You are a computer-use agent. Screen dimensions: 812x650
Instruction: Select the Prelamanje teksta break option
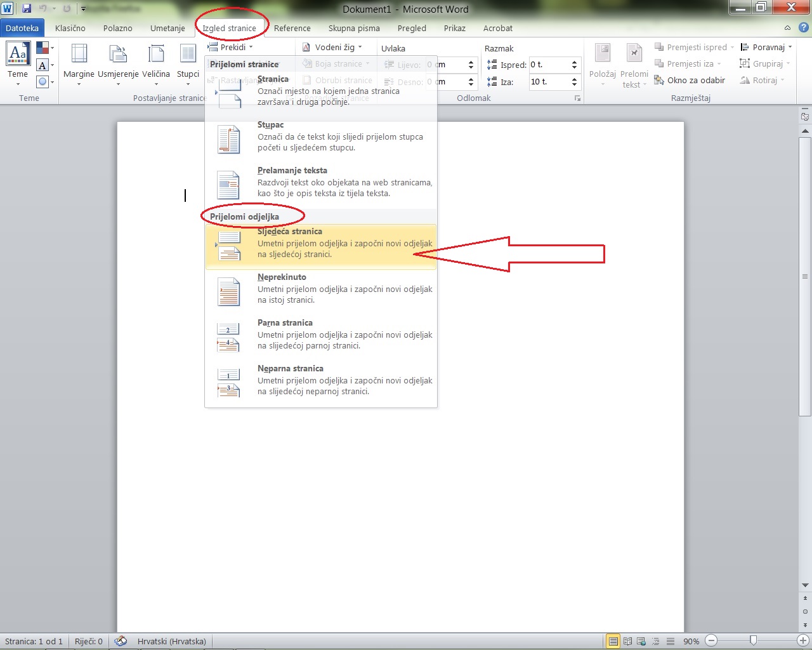[321, 185]
